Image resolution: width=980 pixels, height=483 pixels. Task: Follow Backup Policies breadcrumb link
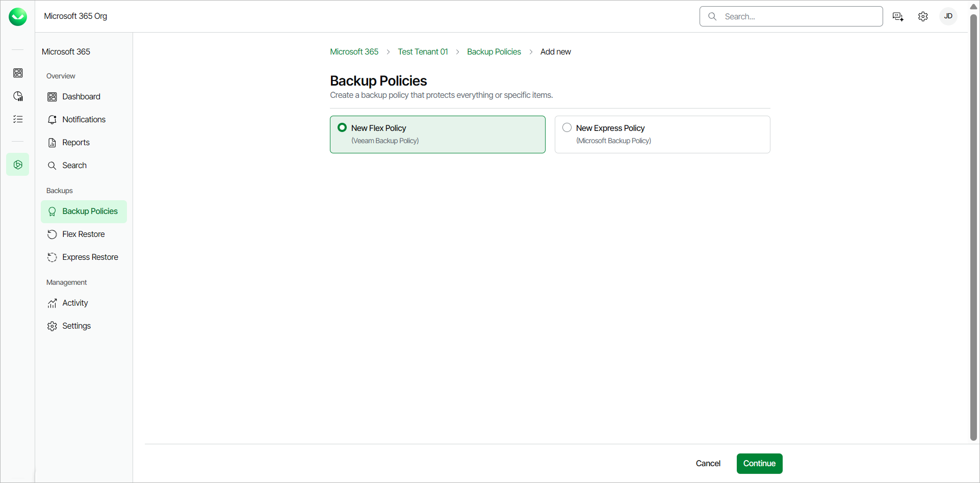[494, 52]
